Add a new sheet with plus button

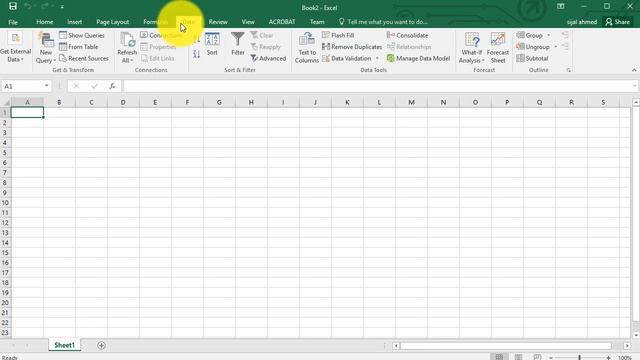pyautogui.click(x=101, y=346)
